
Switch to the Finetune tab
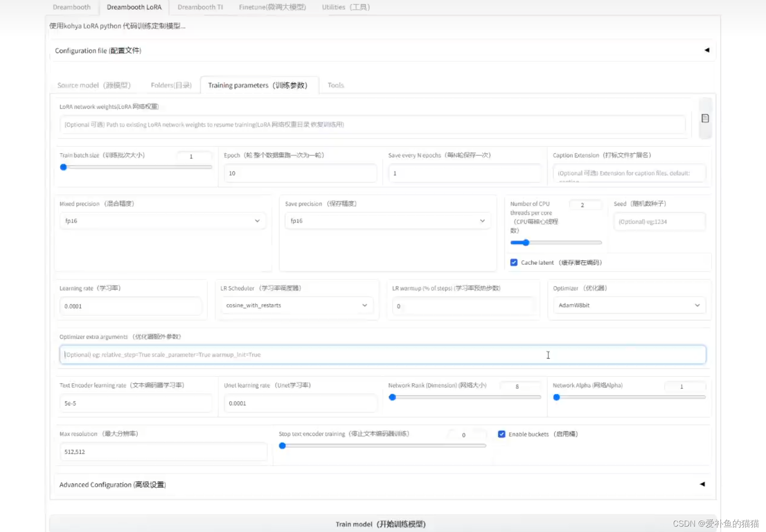[272, 7]
